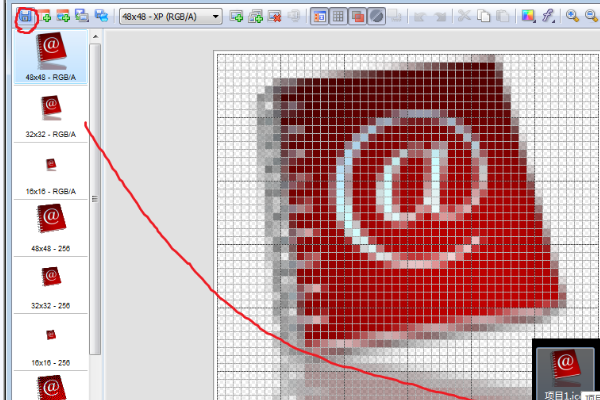Open the color adjustment dropdown icon
600x400 pixels.
(x=529, y=16)
